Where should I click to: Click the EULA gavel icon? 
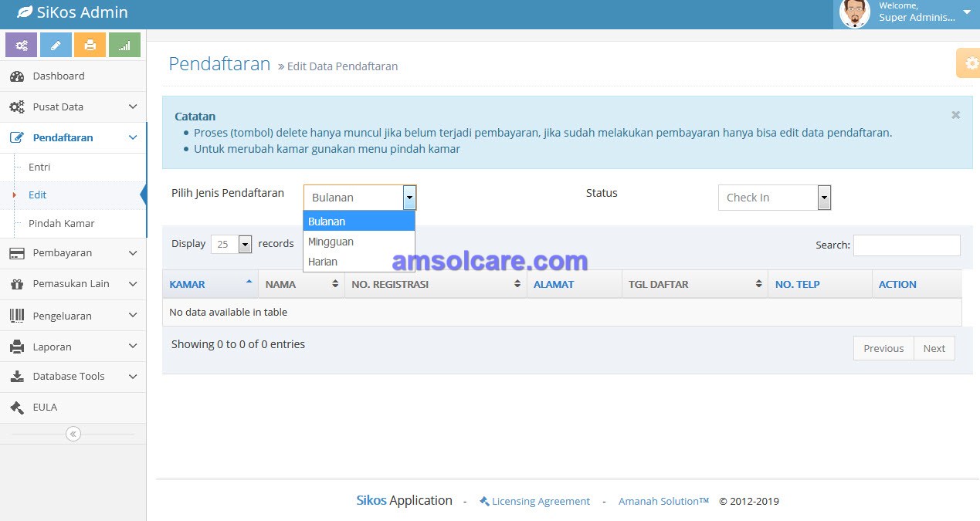17,408
